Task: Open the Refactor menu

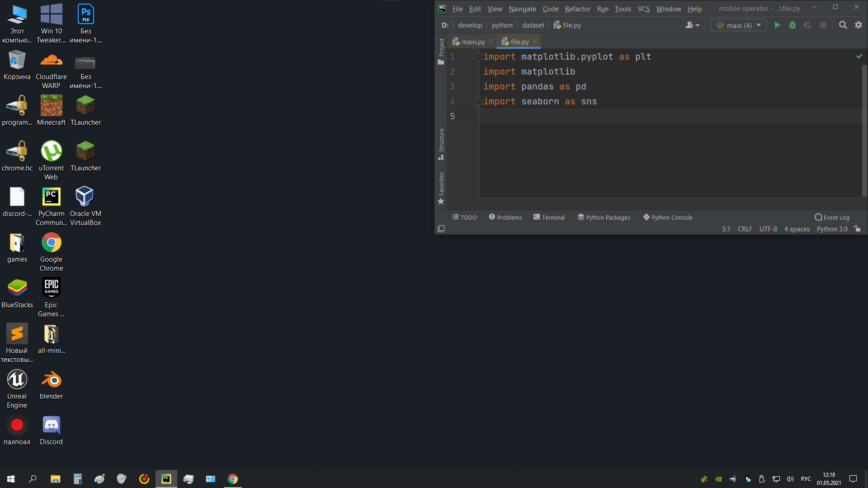Action: coord(577,8)
